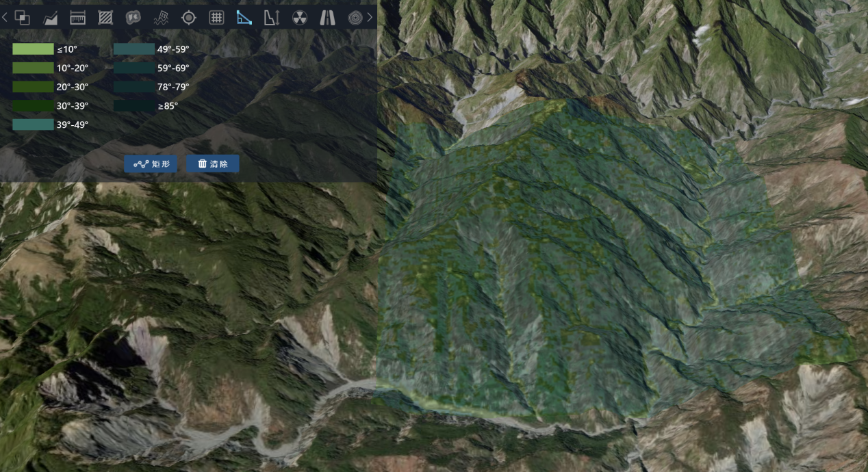Click the "10°-20°" legend label
This screenshot has width=868, height=472.
pos(73,68)
